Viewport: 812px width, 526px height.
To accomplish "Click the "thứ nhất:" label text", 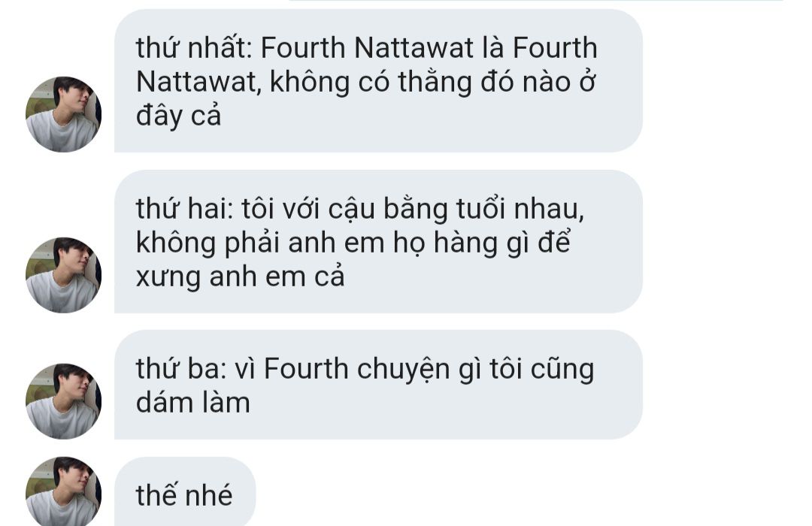I will pos(194,47).
